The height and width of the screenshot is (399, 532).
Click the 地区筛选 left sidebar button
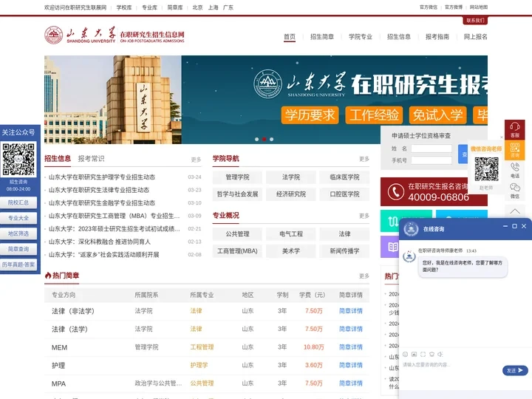pos(18,233)
